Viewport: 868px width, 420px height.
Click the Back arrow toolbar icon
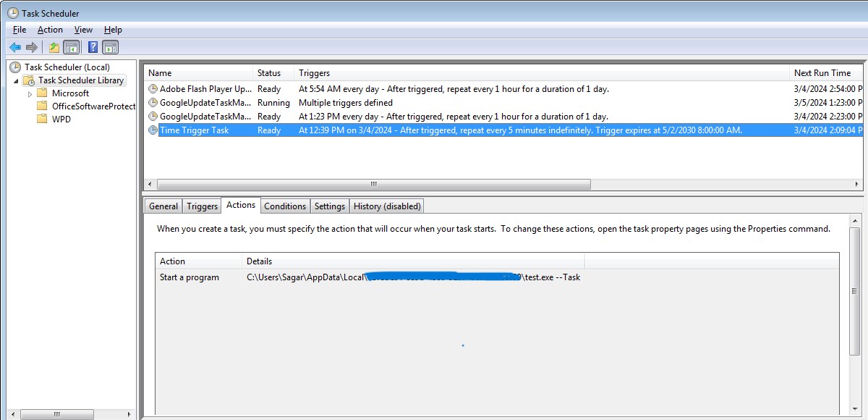(15, 48)
